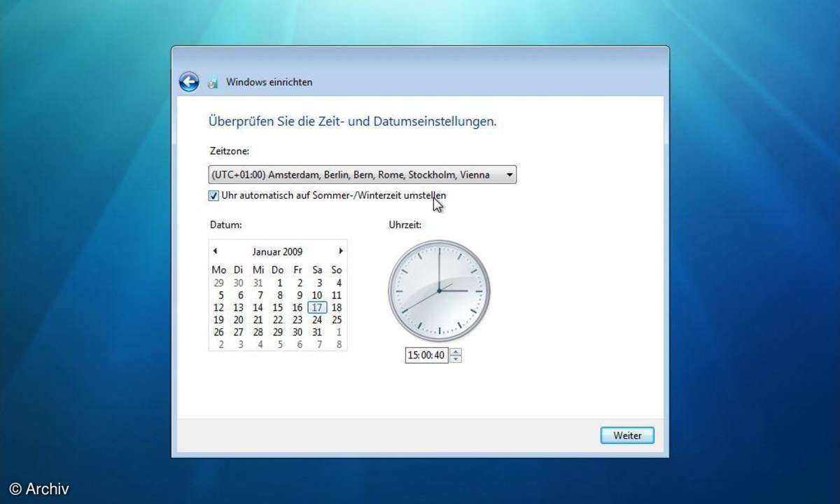
Task: Click the Uhrzeit label
Action: click(405, 225)
